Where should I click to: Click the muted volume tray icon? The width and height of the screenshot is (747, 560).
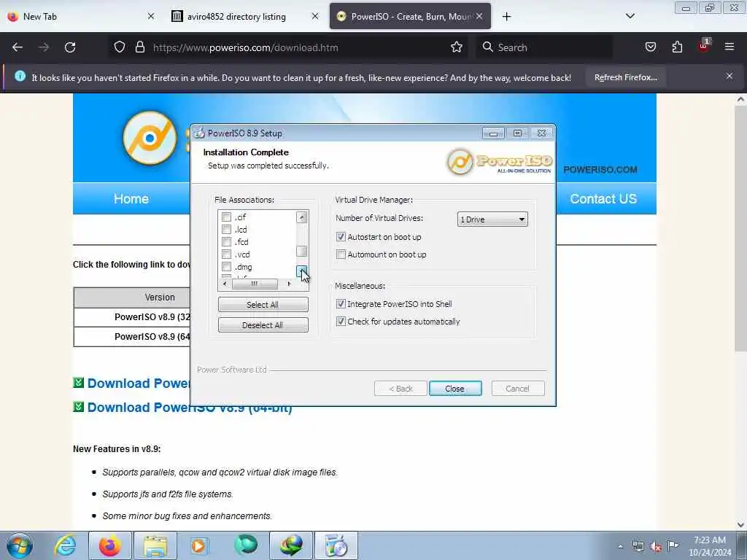pos(656,547)
